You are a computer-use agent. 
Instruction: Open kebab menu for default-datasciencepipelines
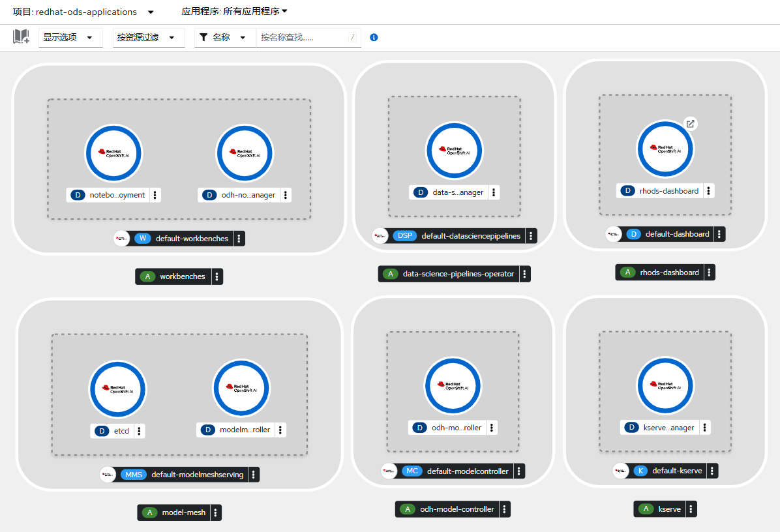(532, 235)
